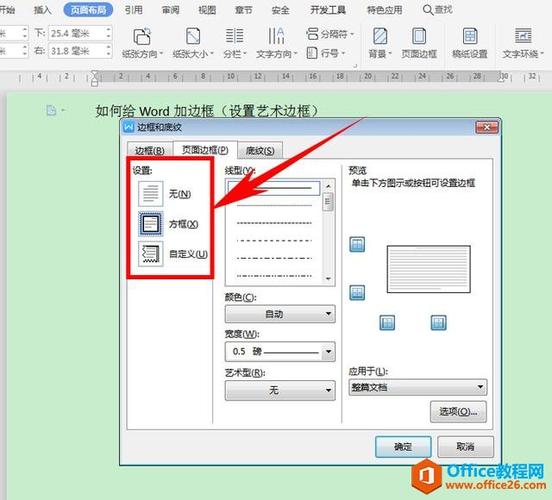Toggle the top border button in preview
The height and width of the screenshot is (500, 552).
(357, 244)
